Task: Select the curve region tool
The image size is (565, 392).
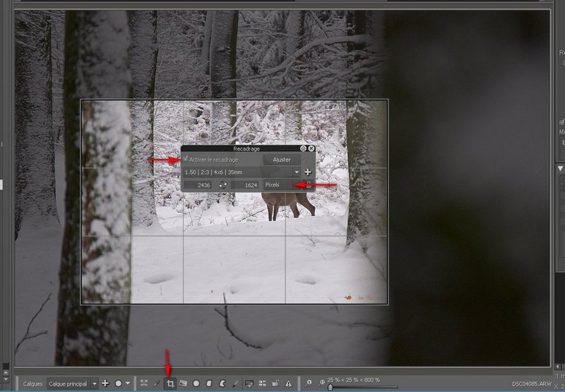Action: coord(222,384)
